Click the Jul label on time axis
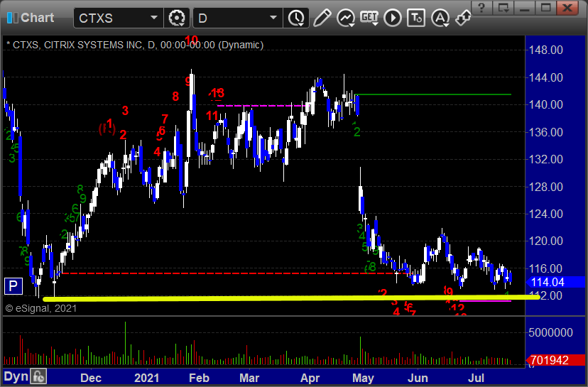The height and width of the screenshot is (387, 588). (476, 378)
